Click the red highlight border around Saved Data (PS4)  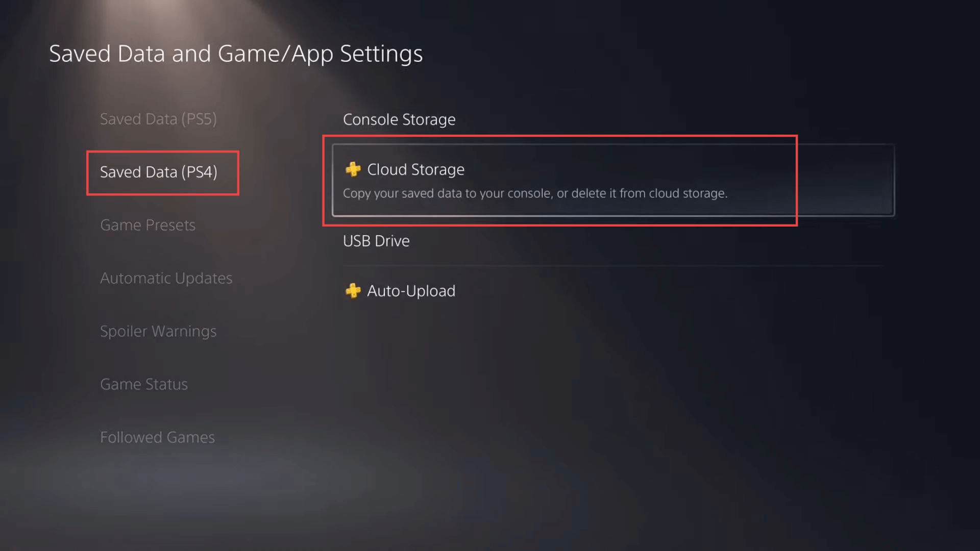[x=87, y=172]
